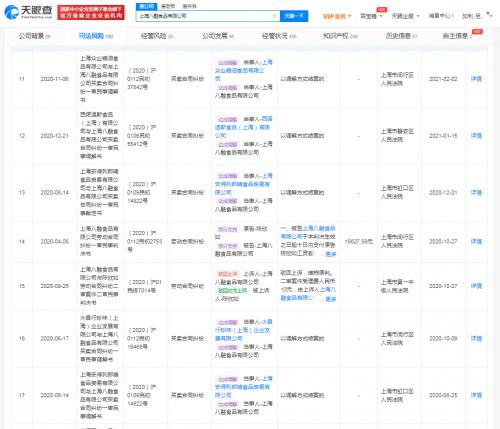
Task: Open the user account dropdown at top right
Action: (477, 16)
